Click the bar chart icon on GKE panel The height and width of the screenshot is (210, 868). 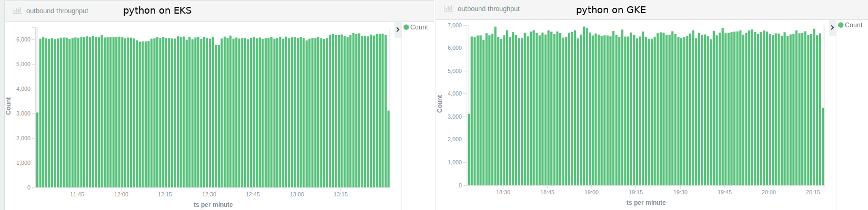448,8
